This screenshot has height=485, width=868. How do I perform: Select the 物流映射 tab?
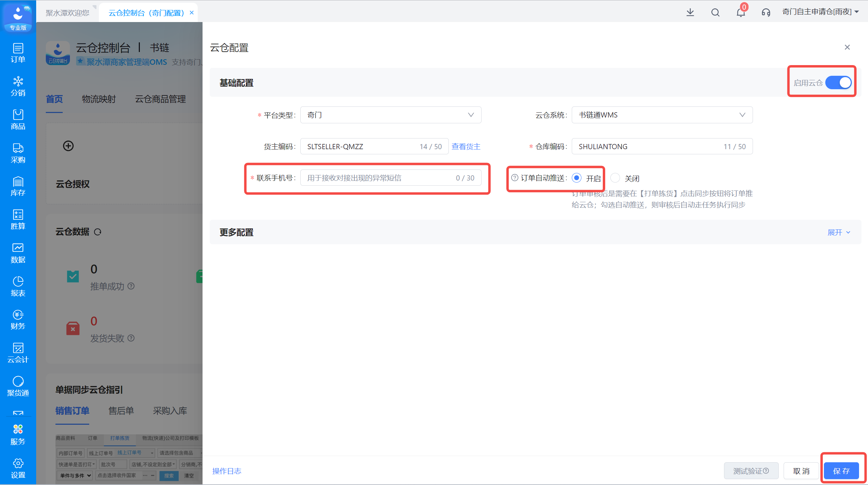pos(99,99)
